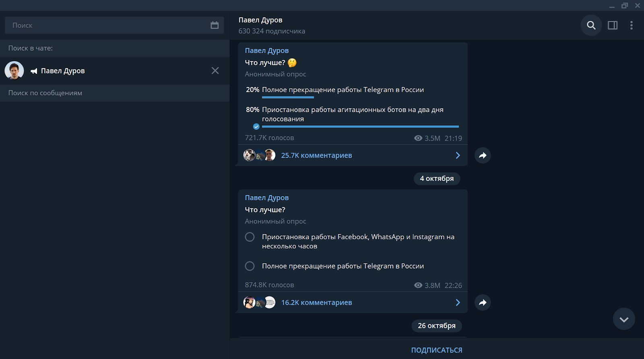Click commenter avatars on 16.2K comments row
644x359 pixels.
pos(260,302)
